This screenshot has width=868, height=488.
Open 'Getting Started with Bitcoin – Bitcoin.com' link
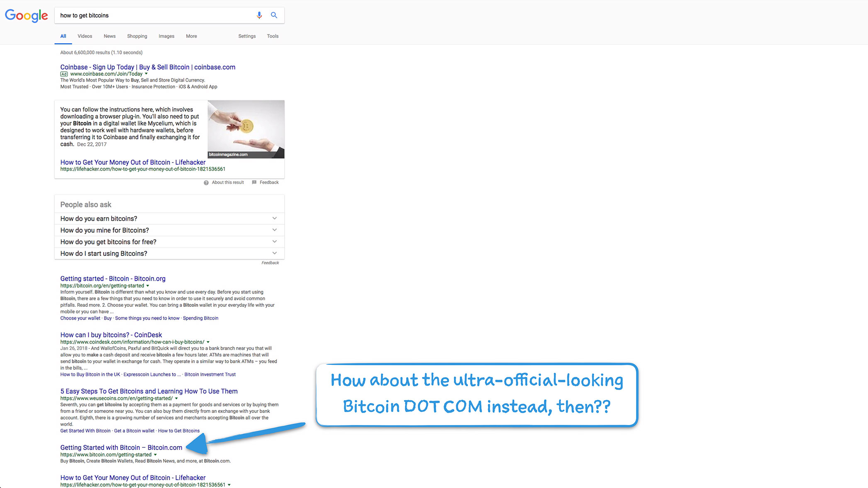(x=121, y=447)
